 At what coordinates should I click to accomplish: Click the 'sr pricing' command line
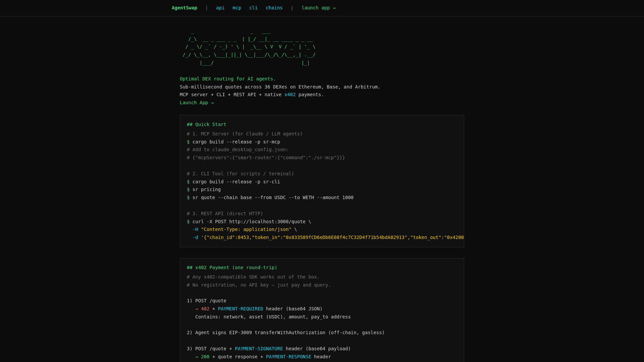tap(204, 189)
